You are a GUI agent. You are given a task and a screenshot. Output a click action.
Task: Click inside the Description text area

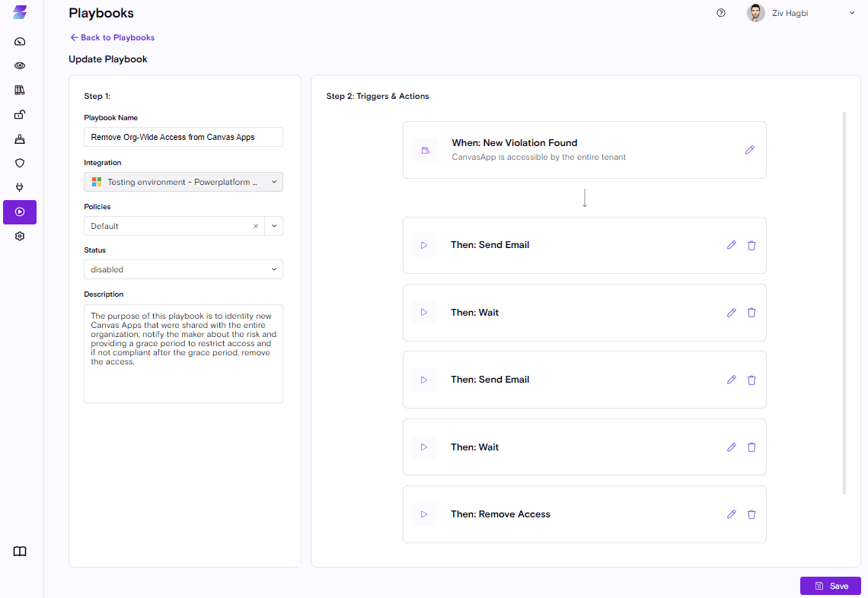tap(183, 354)
